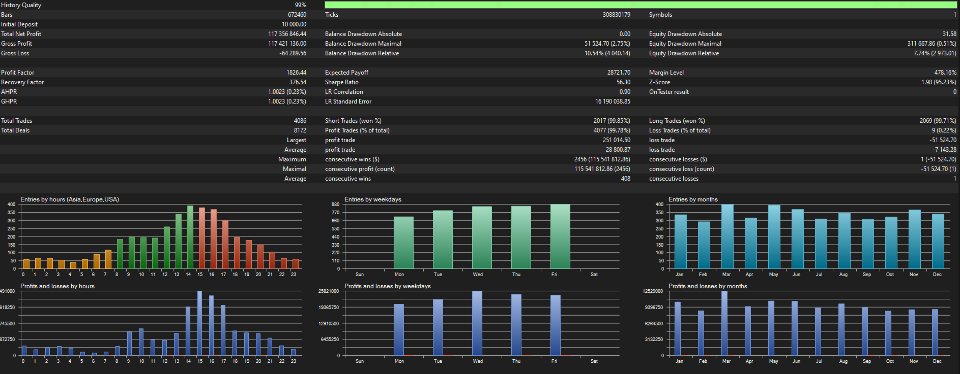960x374 pixels.
Task: Select the Z-Score label
Action: [660, 82]
